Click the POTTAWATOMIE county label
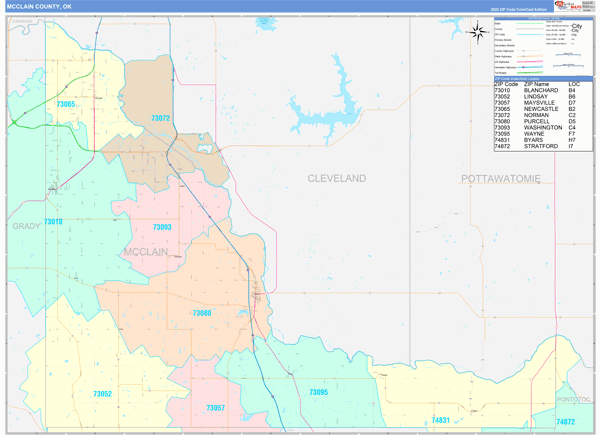Screen dimensions: 600x435 pyautogui.click(x=500, y=178)
